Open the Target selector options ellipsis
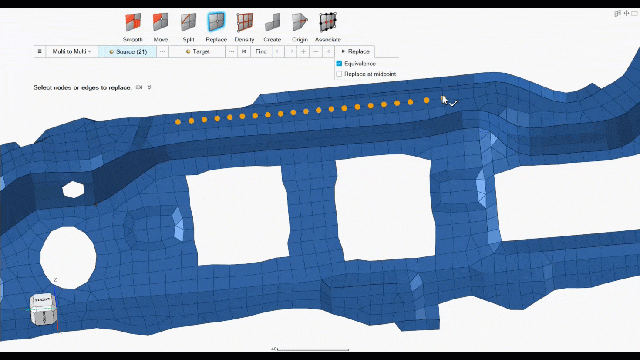 (x=231, y=51)
